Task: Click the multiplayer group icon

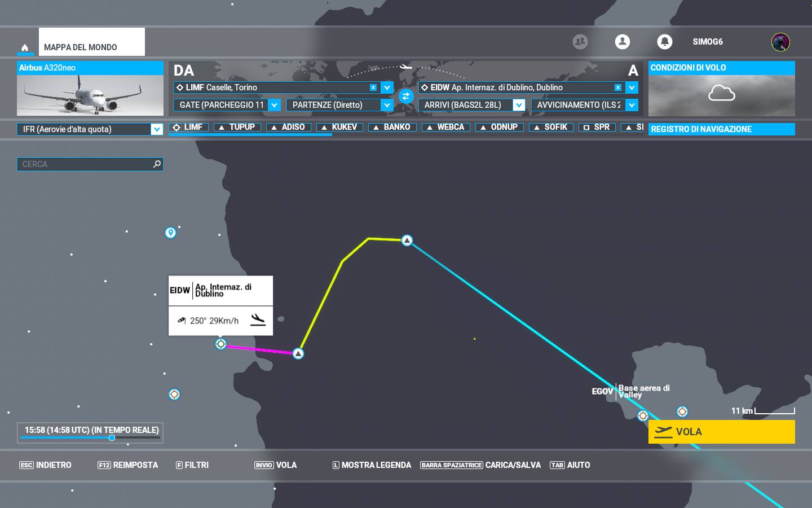Action: point(580,42)
